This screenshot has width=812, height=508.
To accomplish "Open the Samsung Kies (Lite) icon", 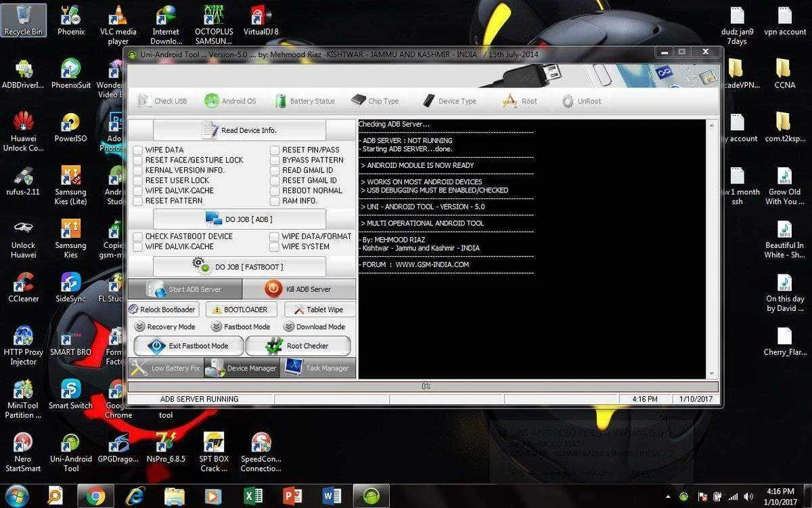I will pos(70,185).
